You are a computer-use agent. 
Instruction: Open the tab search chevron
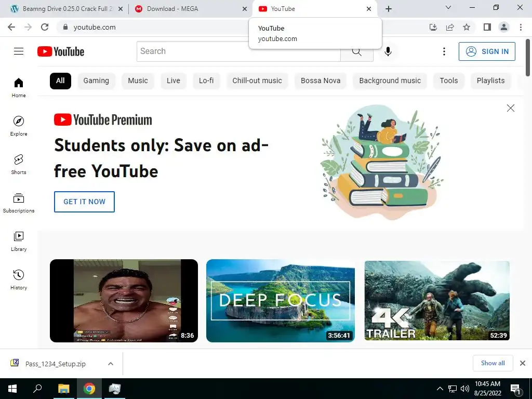[x=448, y=7]
